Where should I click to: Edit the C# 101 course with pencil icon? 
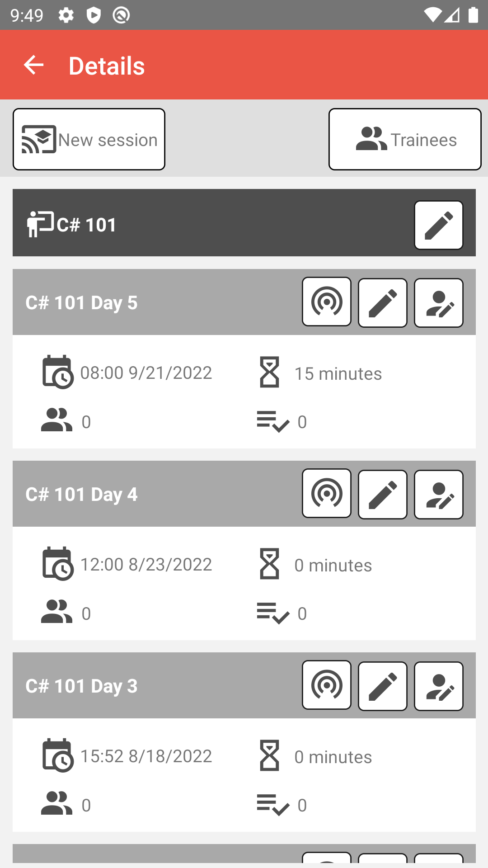coord(439,225)
